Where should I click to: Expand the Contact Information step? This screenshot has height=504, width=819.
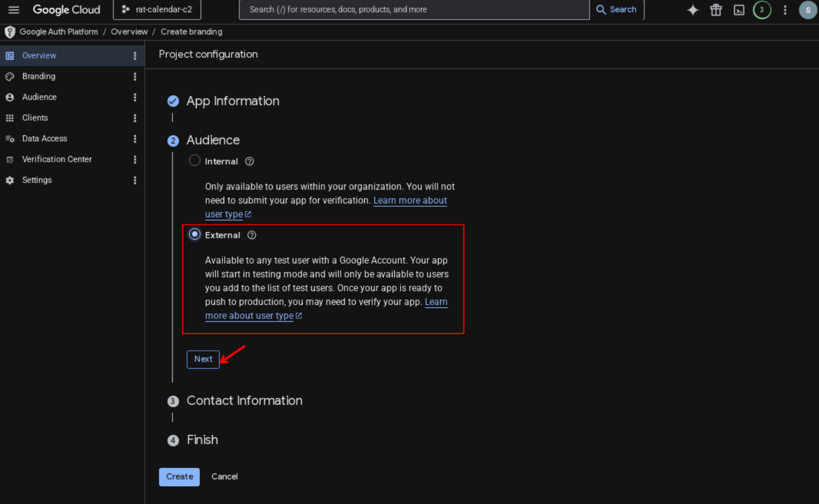(x=244, y=401)
